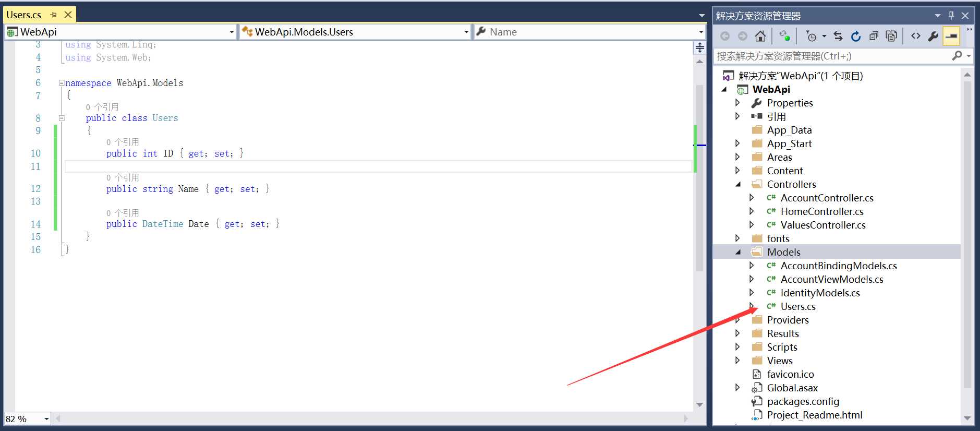This screenshot has height=431, width=980.
Task: Close the Solution Explorer panel
Action: [965, 16]
